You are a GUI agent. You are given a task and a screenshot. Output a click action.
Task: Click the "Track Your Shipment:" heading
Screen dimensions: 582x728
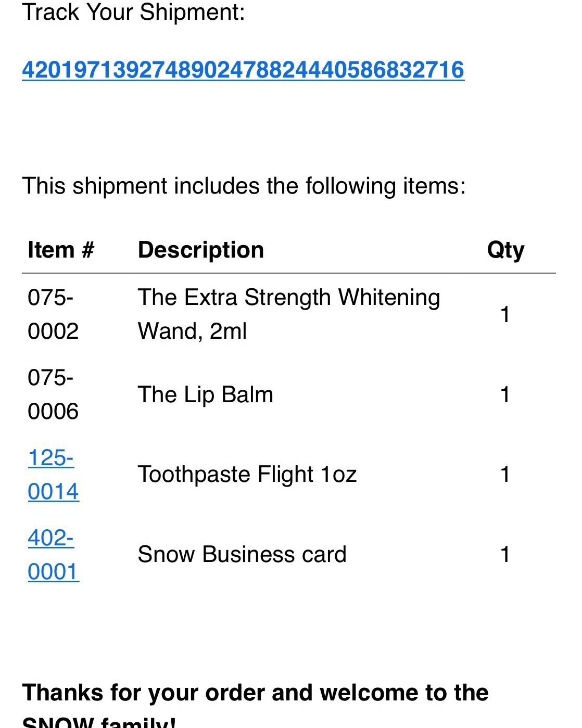[133, 12]
